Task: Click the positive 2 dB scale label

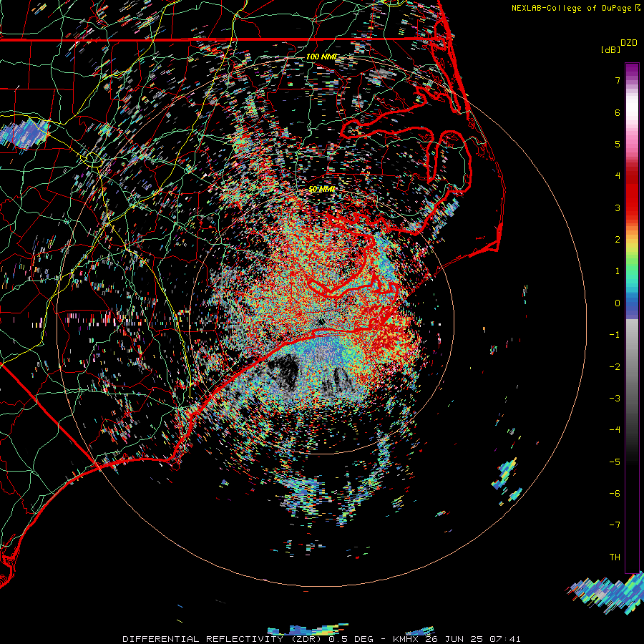Action: click(x=618, y=240)
